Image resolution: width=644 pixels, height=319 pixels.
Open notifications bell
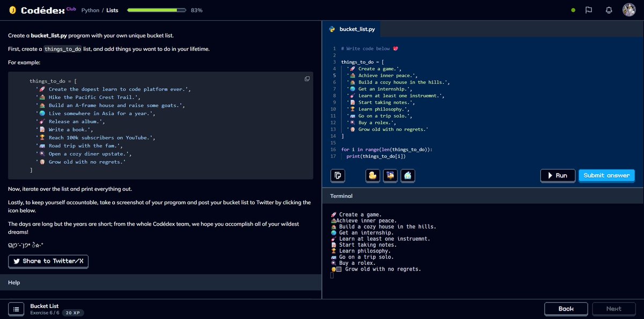coord(609,10)
